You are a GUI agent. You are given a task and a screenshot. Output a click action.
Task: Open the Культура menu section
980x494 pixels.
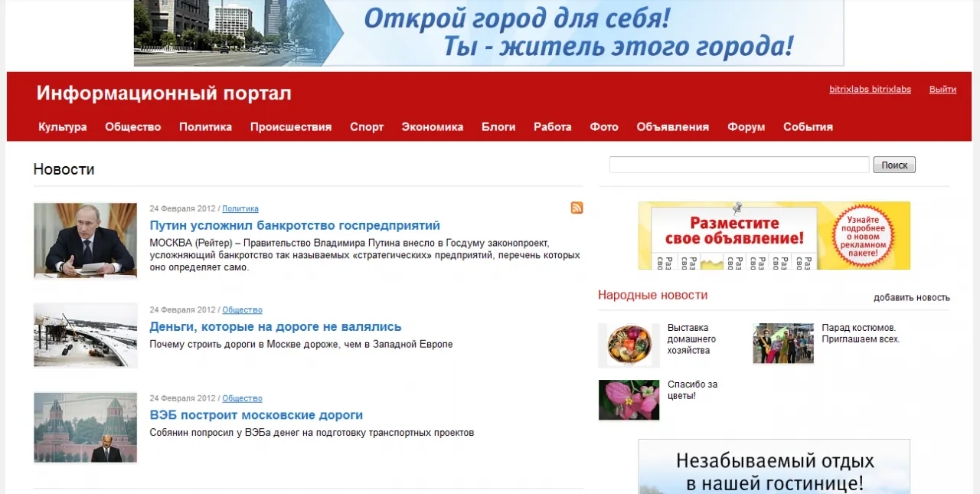coord(63,127)
